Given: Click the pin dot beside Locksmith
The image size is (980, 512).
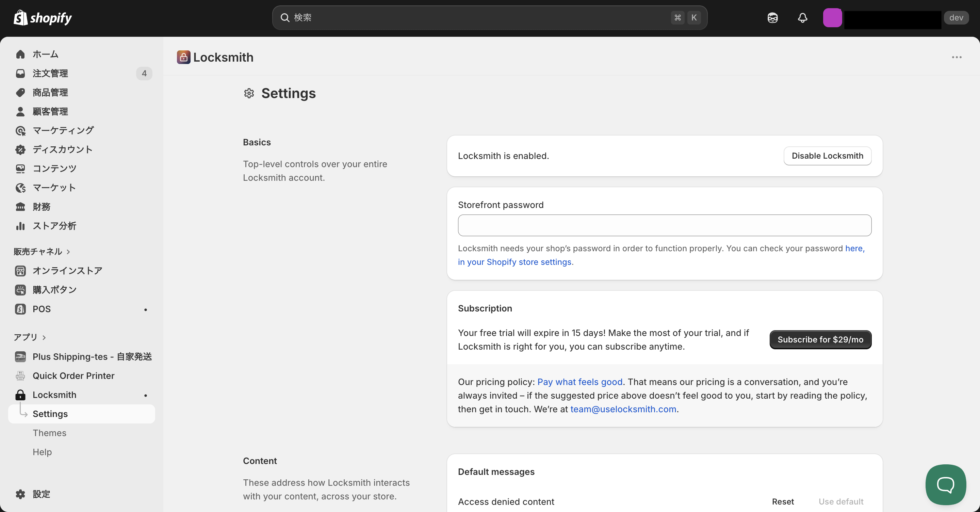Looking at the screenshot, I should coord(145,396).
